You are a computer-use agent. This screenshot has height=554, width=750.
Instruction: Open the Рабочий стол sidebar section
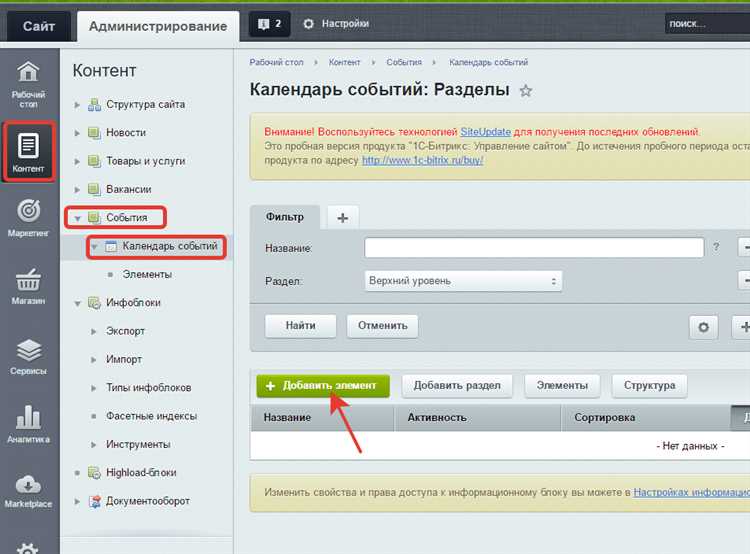click(x=28, y=84)
